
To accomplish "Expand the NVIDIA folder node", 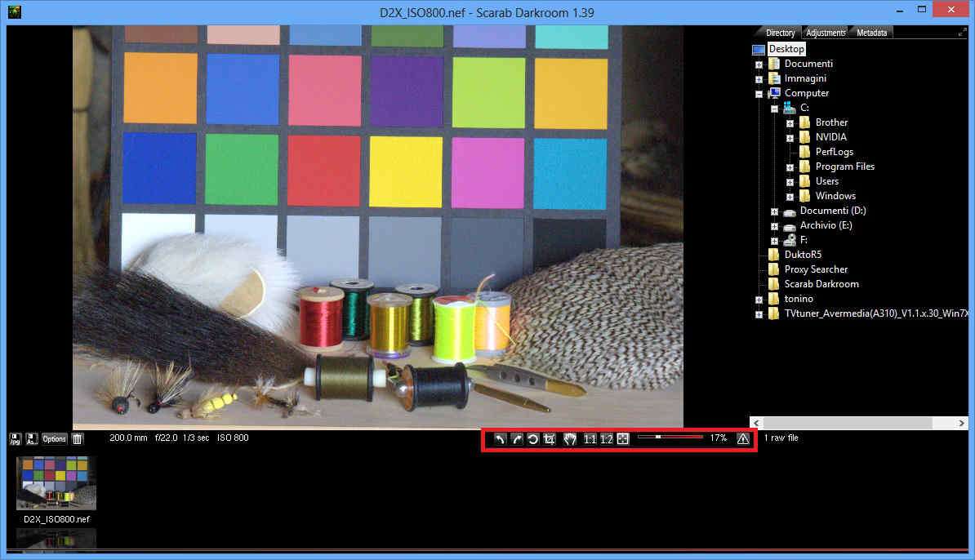I will [x=790, y=138].
